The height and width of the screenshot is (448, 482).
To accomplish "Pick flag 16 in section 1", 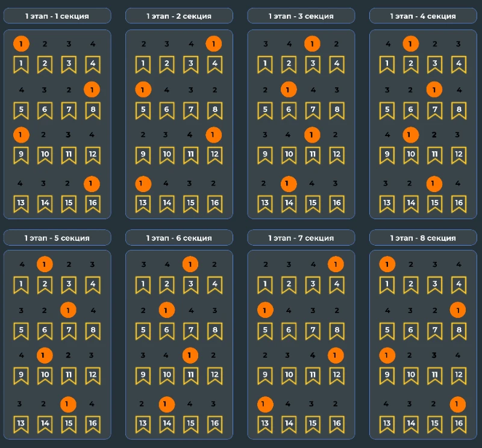I will click(93, 204).
